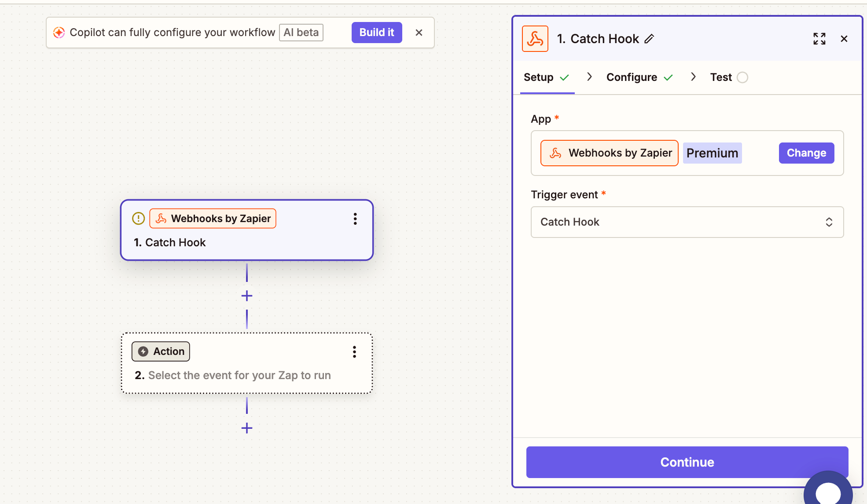Click the warning icon on the trigger step
The width and height of the screenshot is (867, 504).
[138, 219]
